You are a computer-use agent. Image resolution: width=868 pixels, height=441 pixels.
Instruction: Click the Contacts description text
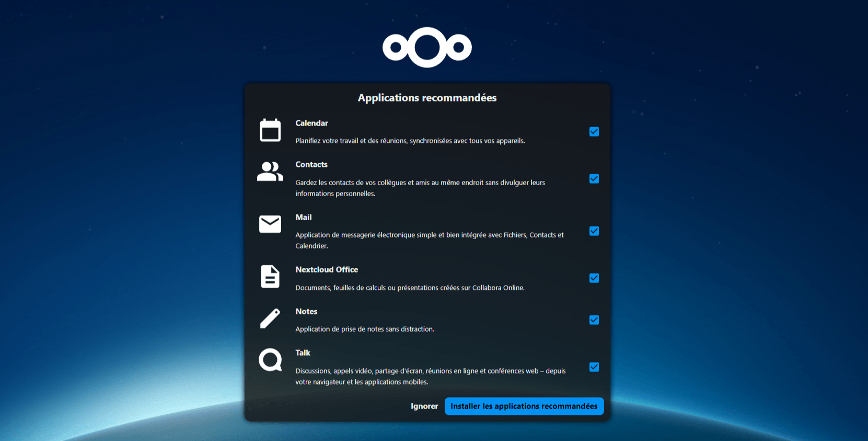(420, 188)
